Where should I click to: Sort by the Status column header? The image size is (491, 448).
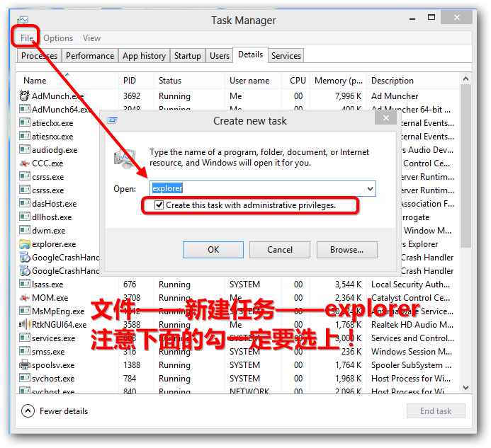click(189, 81)
